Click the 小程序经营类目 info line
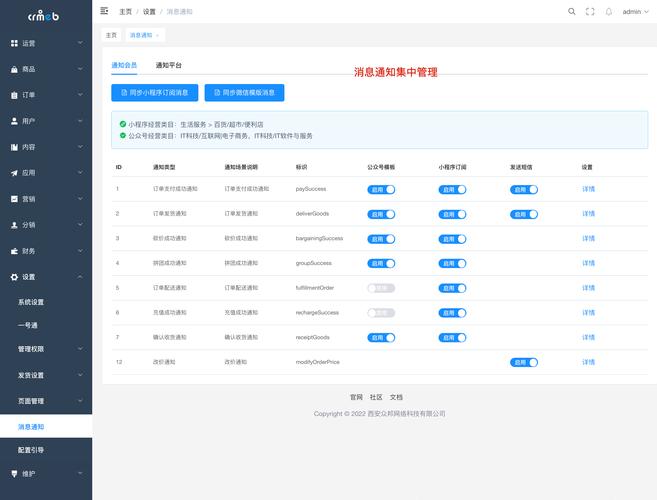This screenshot has width=657, height=500. point(191,124)
